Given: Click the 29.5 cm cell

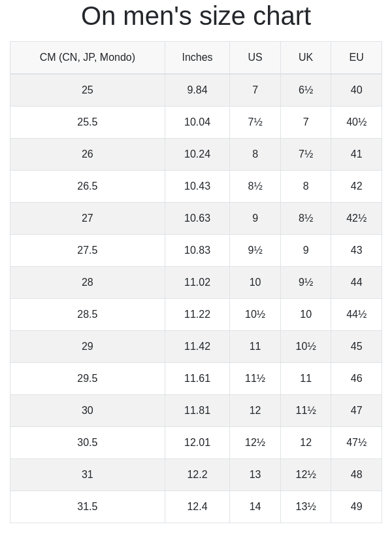Looking at the screenshot, I should (x=88, y=379).
